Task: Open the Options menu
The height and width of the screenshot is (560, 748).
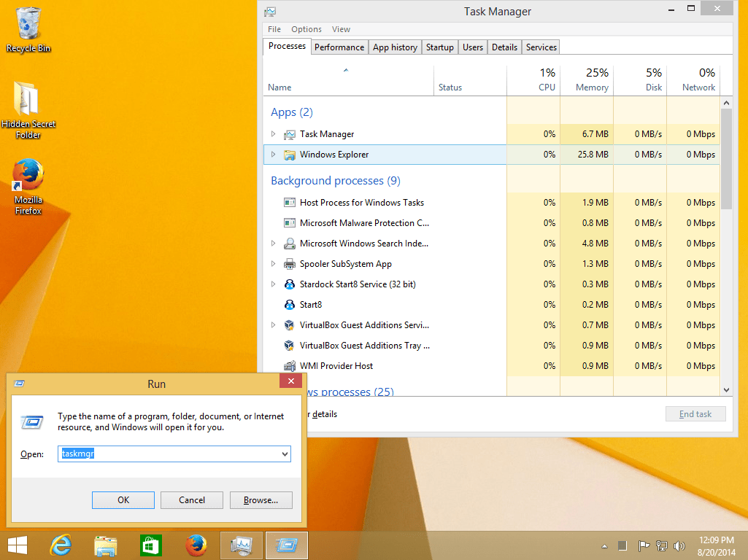Action: coord(306,29)
